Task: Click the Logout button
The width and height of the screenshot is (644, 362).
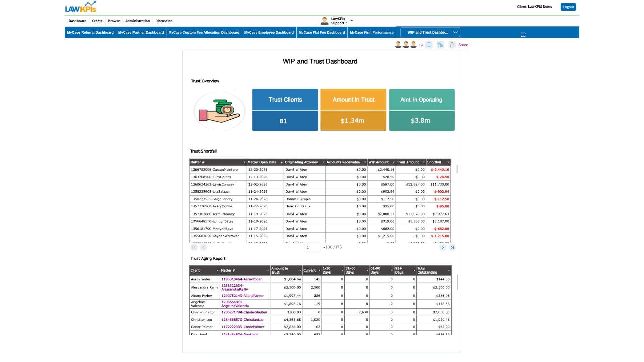Action: [x=568, y=7]
